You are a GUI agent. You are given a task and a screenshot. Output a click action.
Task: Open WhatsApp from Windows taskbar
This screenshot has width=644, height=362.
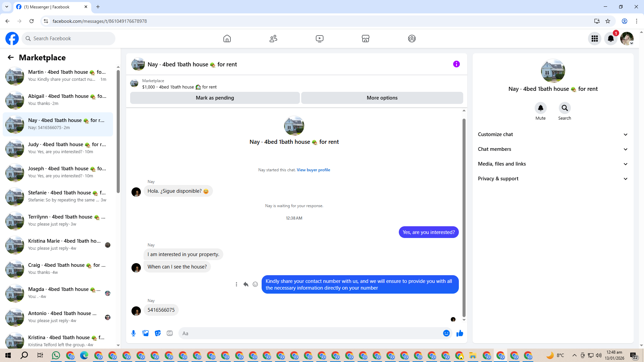point(56,355)
